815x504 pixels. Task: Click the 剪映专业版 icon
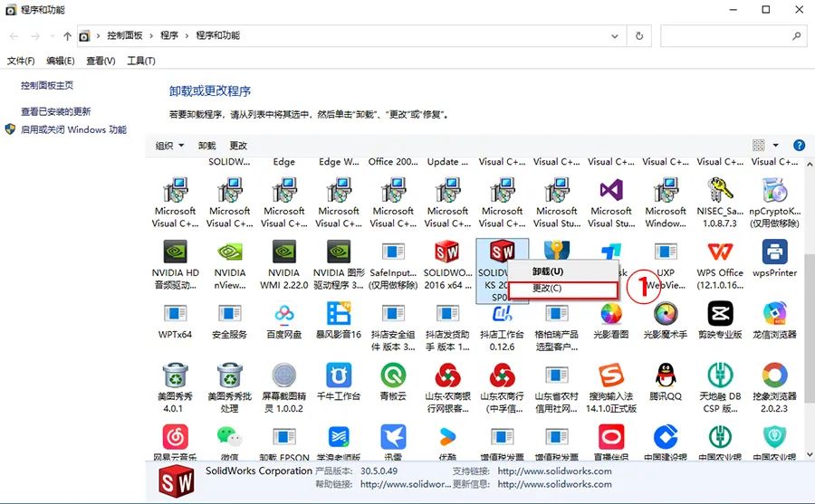point(720,314)
